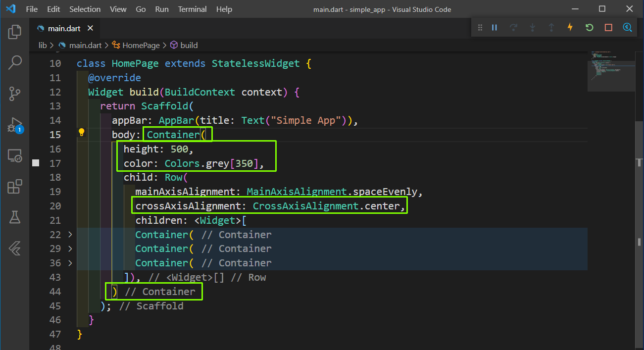Viewport: 644px width, 350px height.
Task: Open the Selection menu
Action: (x=85, y=9)
